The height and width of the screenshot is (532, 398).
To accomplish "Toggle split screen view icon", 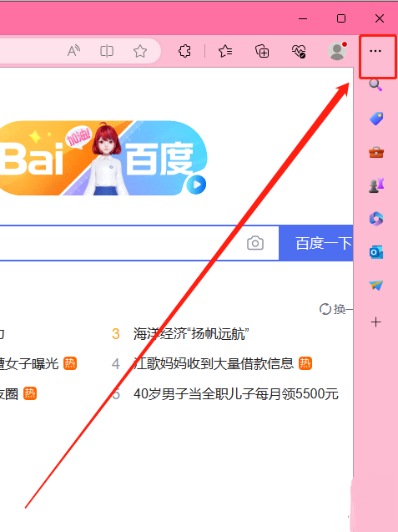I will [107, 51].
